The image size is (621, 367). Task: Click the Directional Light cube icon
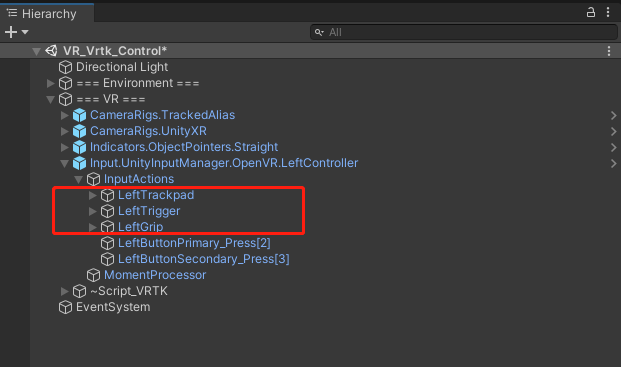(65, 67)
